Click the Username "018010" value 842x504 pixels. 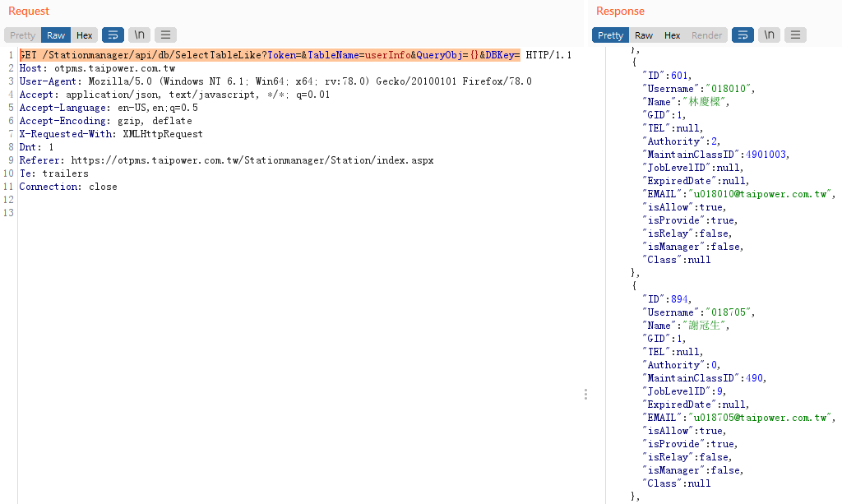pyautogui.click(x=730, y=89)
